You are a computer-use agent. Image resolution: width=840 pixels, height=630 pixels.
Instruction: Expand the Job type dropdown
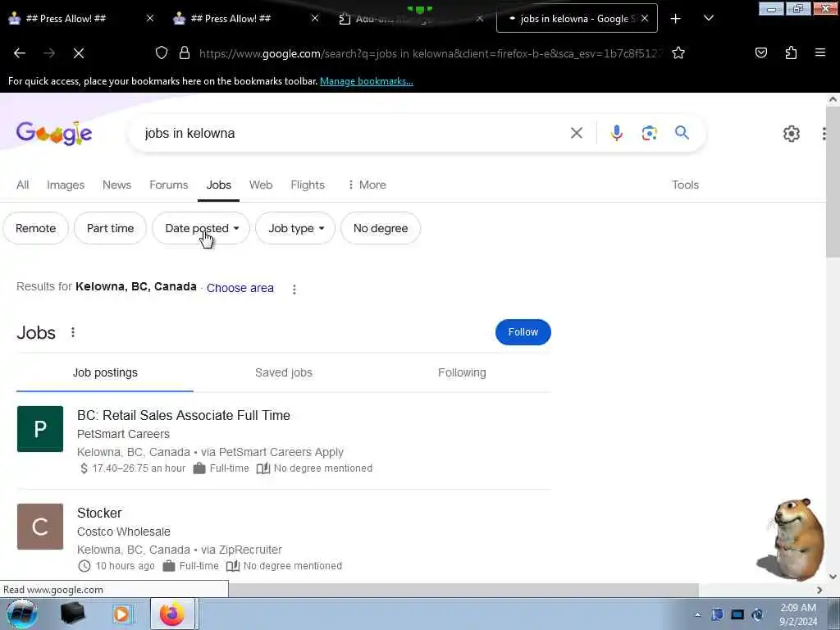point(295,228)
